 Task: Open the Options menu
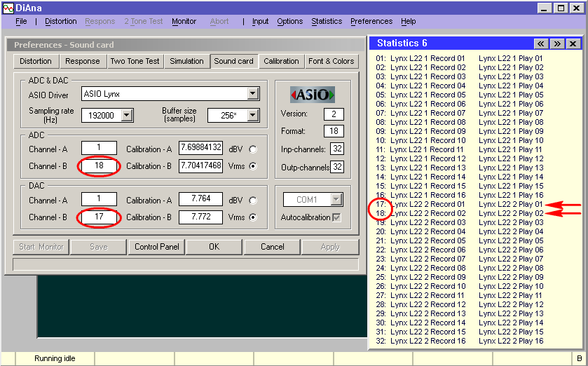[x=290, y=21]
